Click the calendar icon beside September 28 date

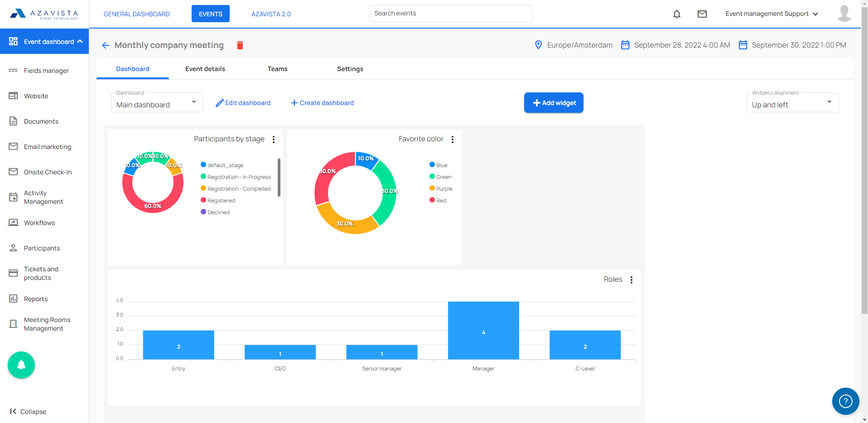coord(625,45)
